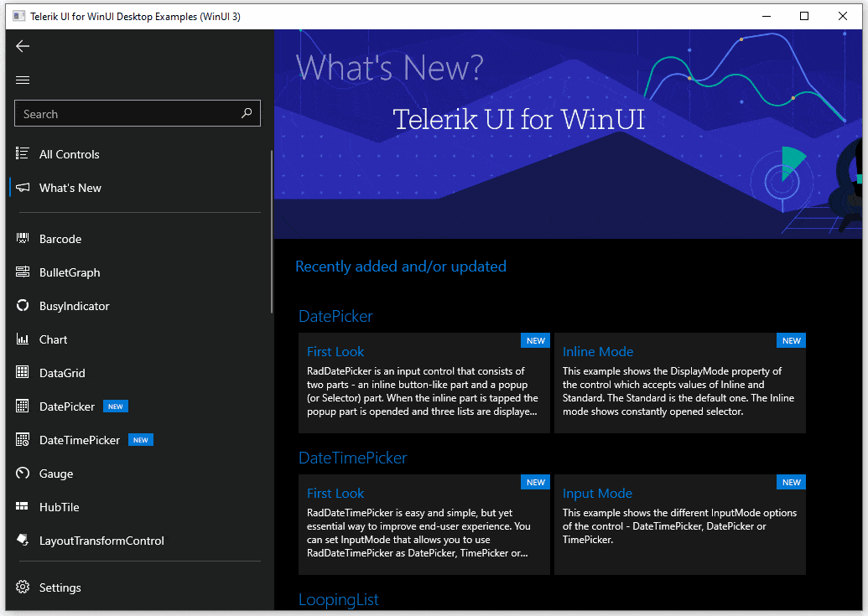The image size is (868, 616).
Task: Click the DateTimePicker calendar-clock icon
Action: coord(22,440)
